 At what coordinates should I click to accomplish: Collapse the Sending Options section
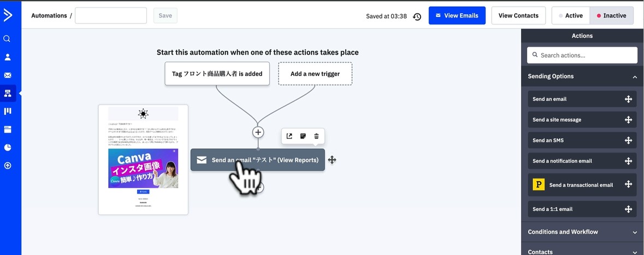(635, 77)
